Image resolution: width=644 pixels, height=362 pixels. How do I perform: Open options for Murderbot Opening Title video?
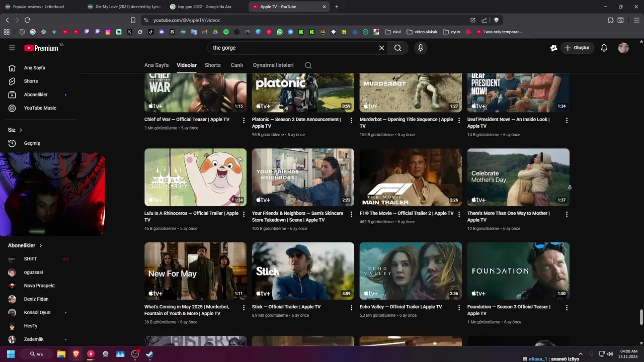point(459,120)
